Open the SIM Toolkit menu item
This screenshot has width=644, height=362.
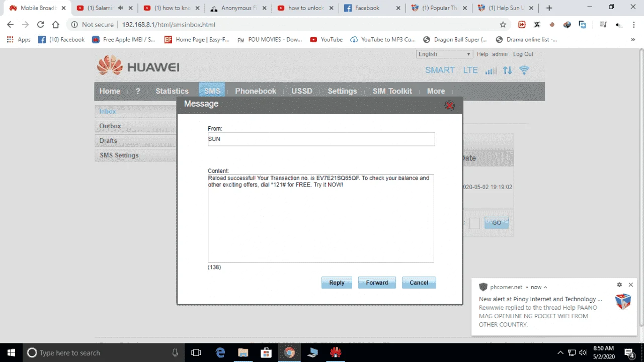[x=392, y=91]
